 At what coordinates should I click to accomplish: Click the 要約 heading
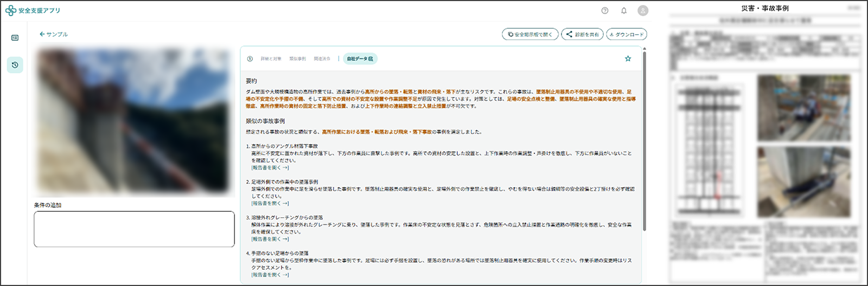click(x=251, y=81)
